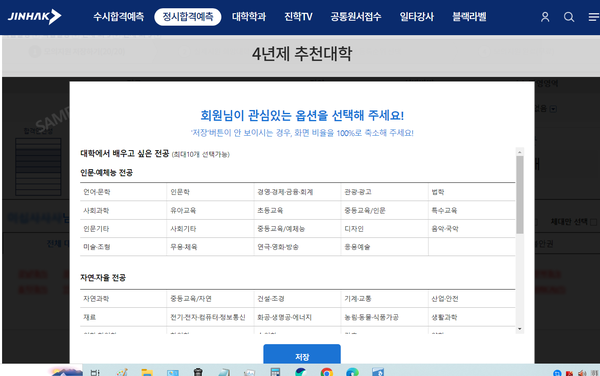Select the 정시합격예측 tab

188,17
